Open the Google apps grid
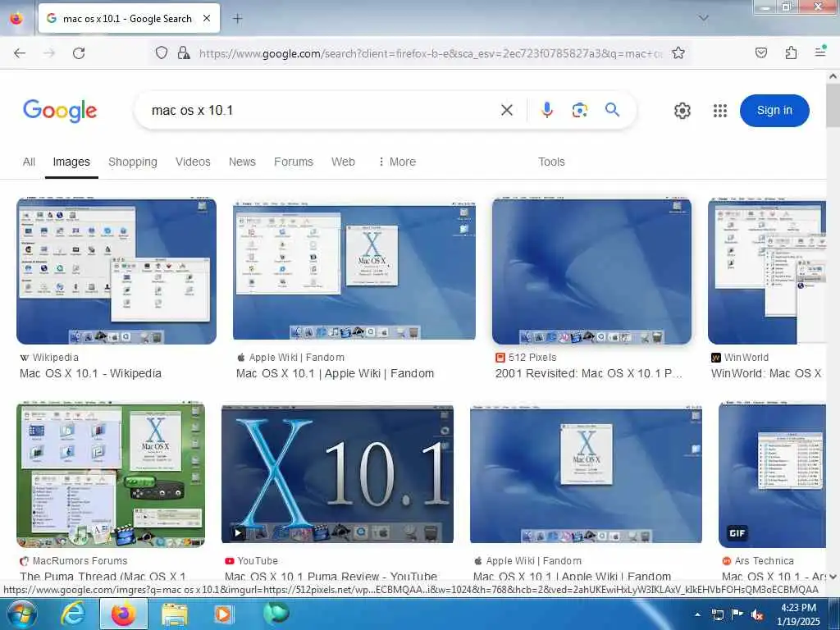The height and width of the screenshot is (630, 840). coord(720,111)
